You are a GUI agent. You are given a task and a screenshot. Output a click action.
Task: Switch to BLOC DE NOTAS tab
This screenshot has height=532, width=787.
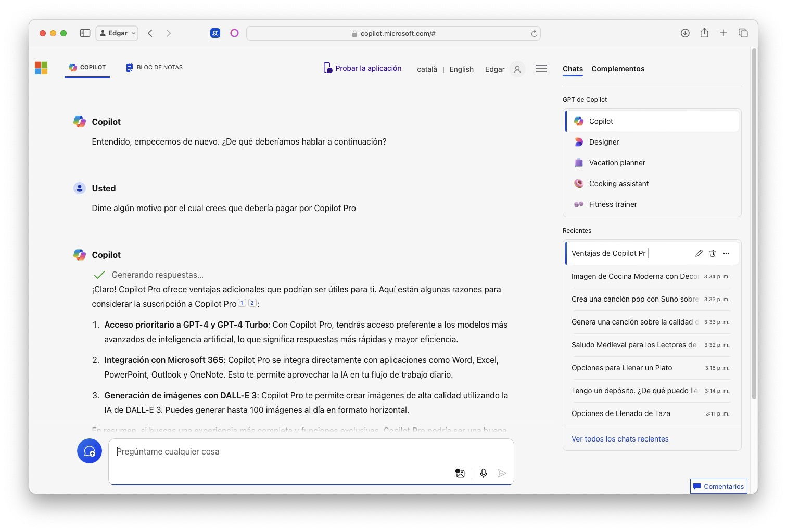pyautogui.click(x=154, y=68)
